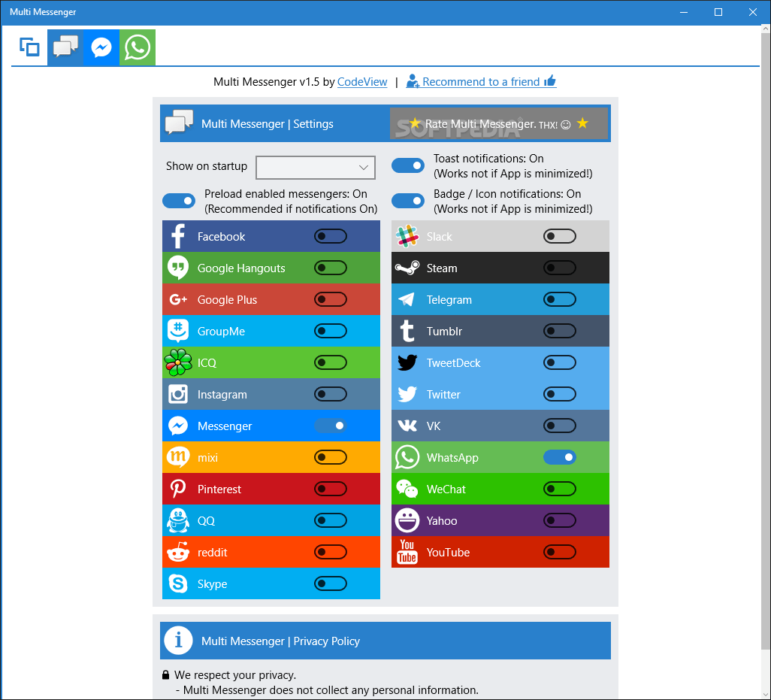
Task: Switch to the Multi Messenger settings tab icon
Action: 65,47
